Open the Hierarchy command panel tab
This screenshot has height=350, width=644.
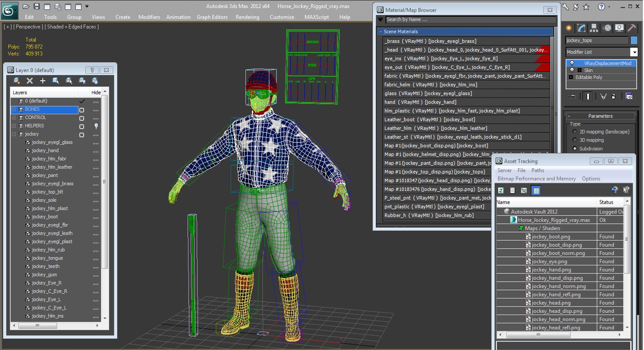[594, 28]
